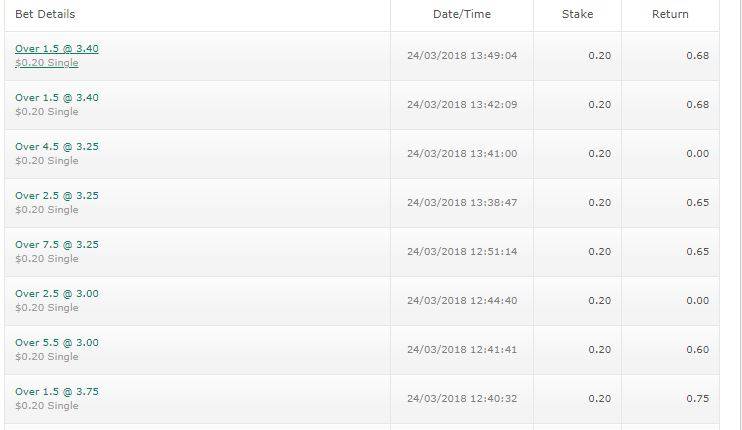Screen dimensions: 742x430
Task: Click the 0.75 return value
Action: [697, 399]
